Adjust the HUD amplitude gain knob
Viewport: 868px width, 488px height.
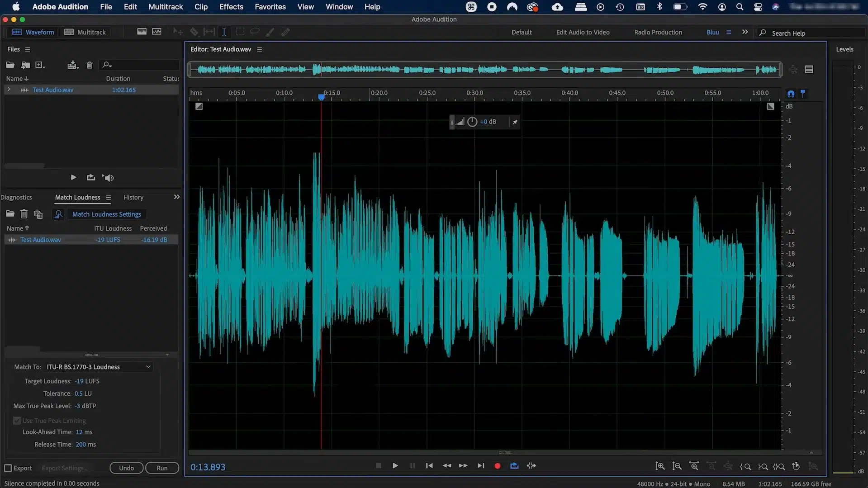click(472, 122)
